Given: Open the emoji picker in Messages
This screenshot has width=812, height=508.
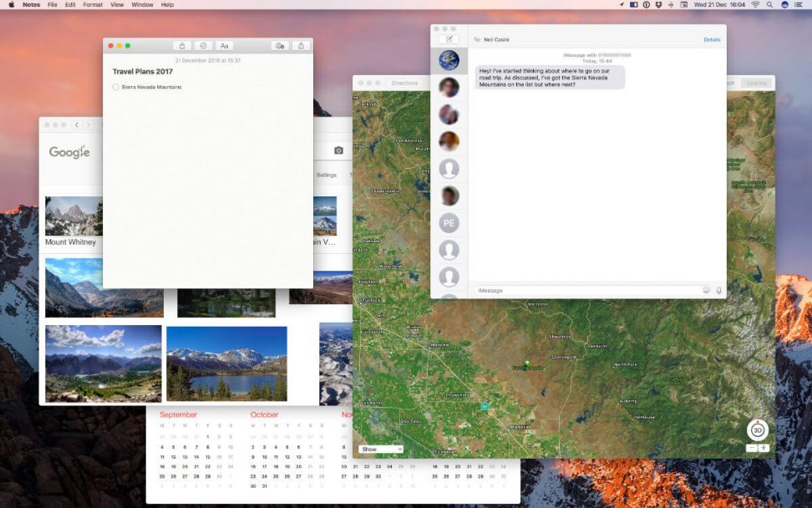Looking at the screenshot, I should (706, 290).
